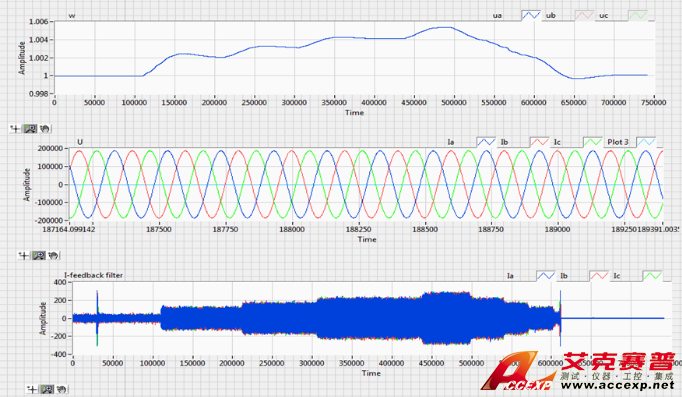The width and height of the screenshot is (682, 397).
Task: Open the Ic legend sample in the I-feedback filter graph
Action: pos(652,276)
